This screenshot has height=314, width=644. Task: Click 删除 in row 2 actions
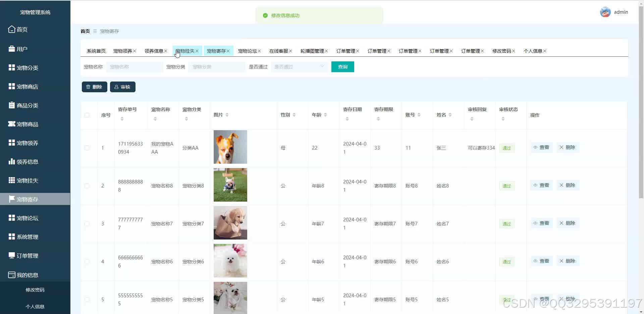(568, 185)
